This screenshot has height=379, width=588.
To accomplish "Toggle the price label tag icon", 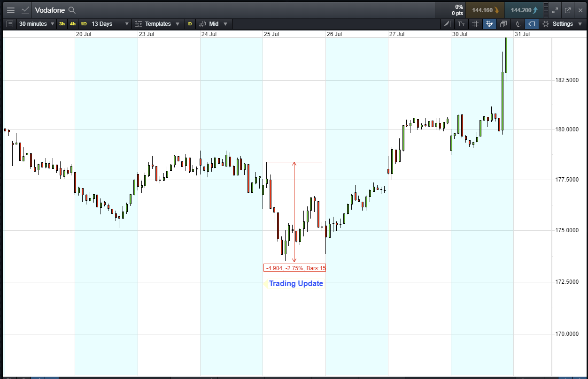I will (x=532, y=24).
